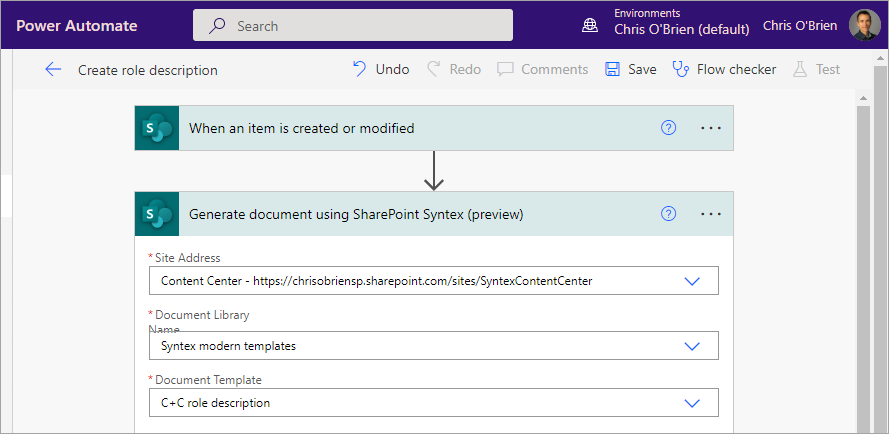Click the 'C+C role description' field
The height and width of the screenshot is (434, 889).
pyautogui.click(x=434, y=403)
